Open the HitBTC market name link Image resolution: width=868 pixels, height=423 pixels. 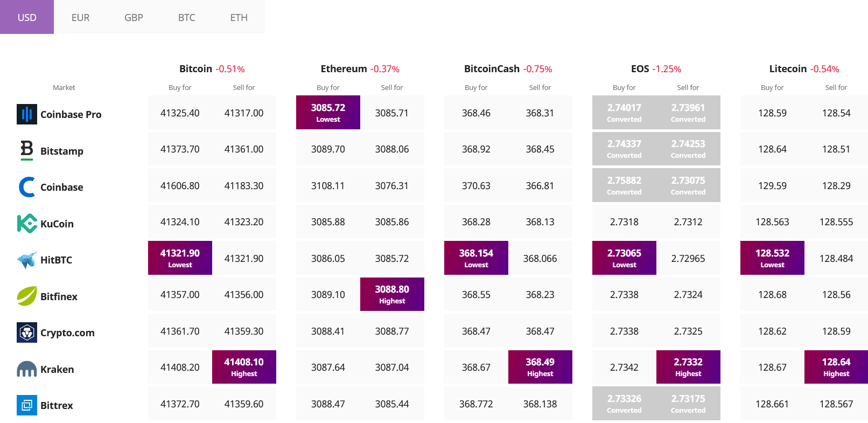(x=56, y=260)
